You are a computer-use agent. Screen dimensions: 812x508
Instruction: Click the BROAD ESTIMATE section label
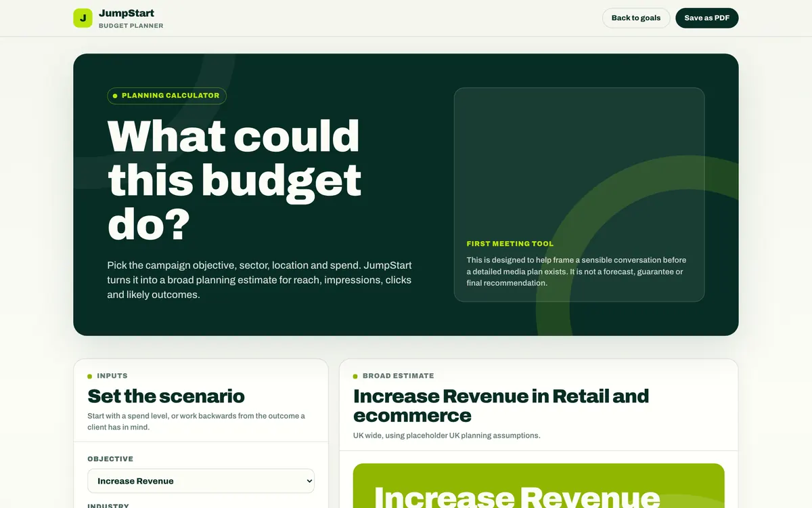399,376
